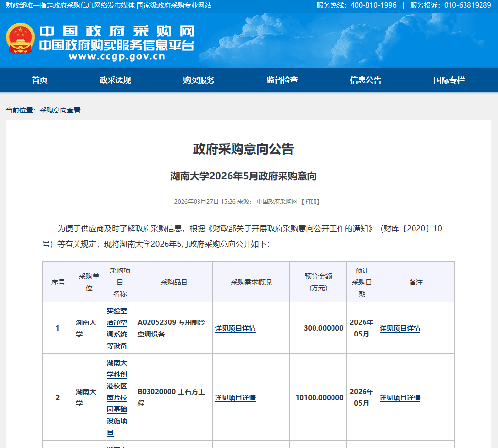Click row number 1 in 序号 column
Screen dimensions: 498x448
click(x=57, y=328)
